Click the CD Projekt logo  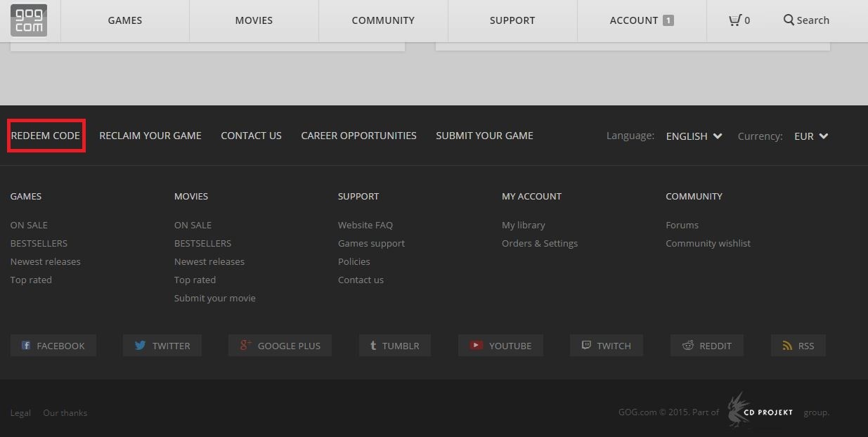(760, 411)
